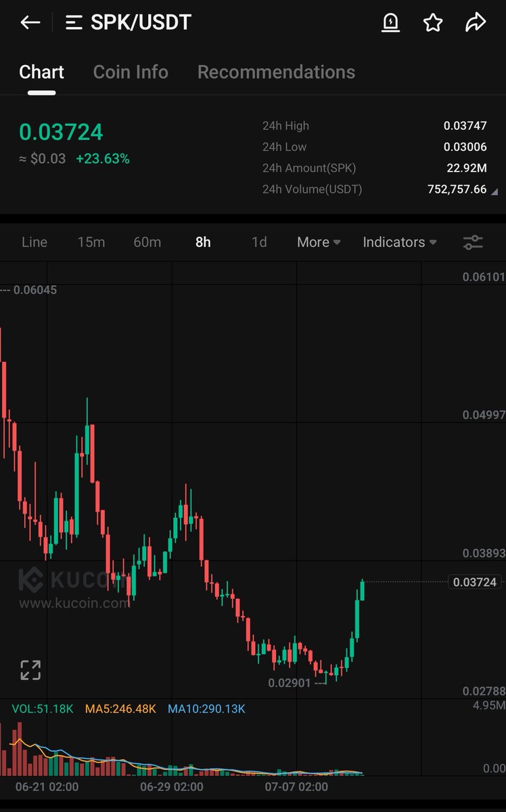Tap the +23.63% change value
This screenshot has width=506, height=812.
tap(103, 159)
